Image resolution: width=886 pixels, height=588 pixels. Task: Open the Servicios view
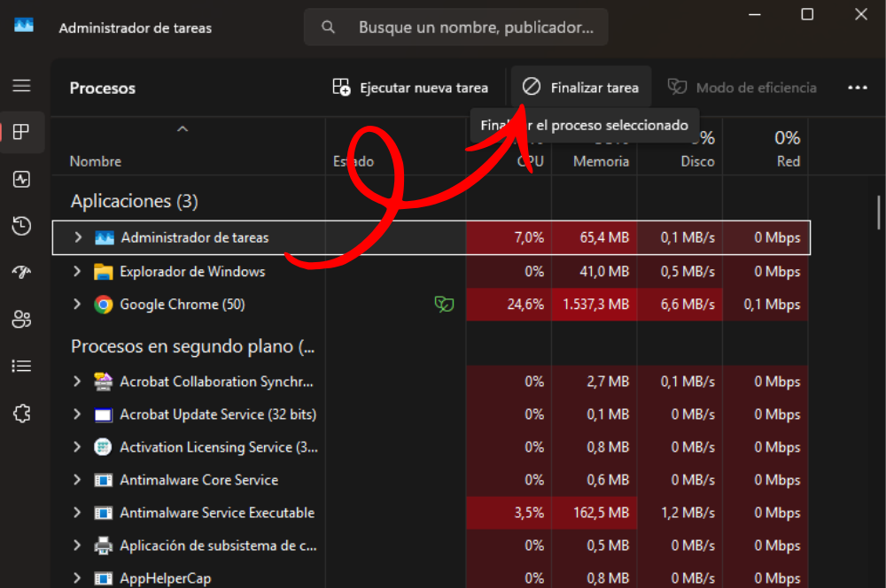pyautogui.click(x=22, y=413)
